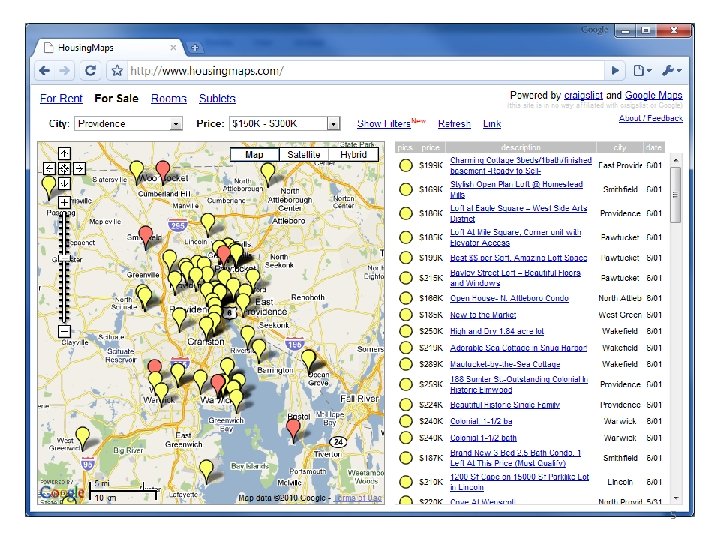The width and height of the screenshot is (720, 540).
Task: Pan the map up with the arrow
Action: pos(64,153)
